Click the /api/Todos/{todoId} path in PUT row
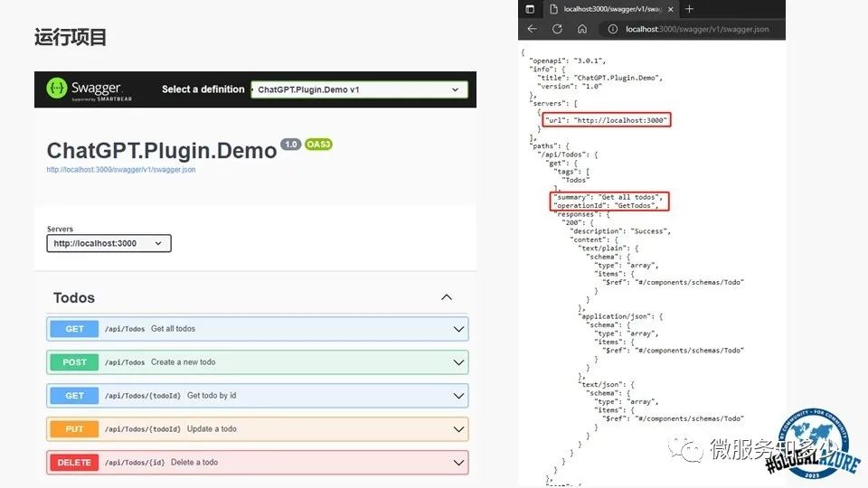Screen dimensions: 868x488 143,429
